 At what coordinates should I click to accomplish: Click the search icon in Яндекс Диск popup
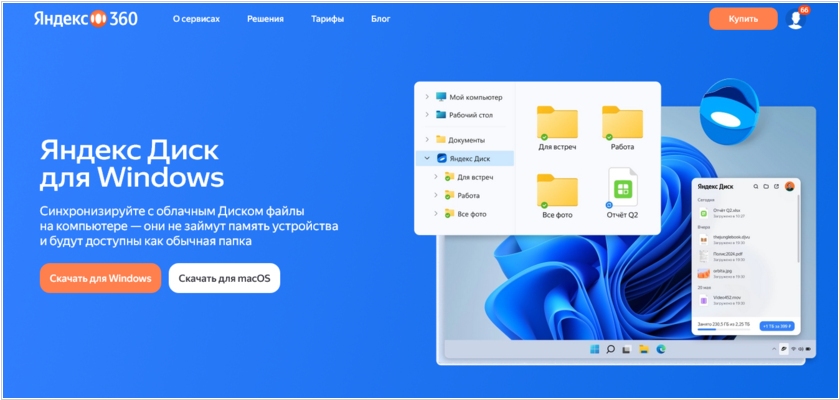pyautogui.click(x=756, y=186)
